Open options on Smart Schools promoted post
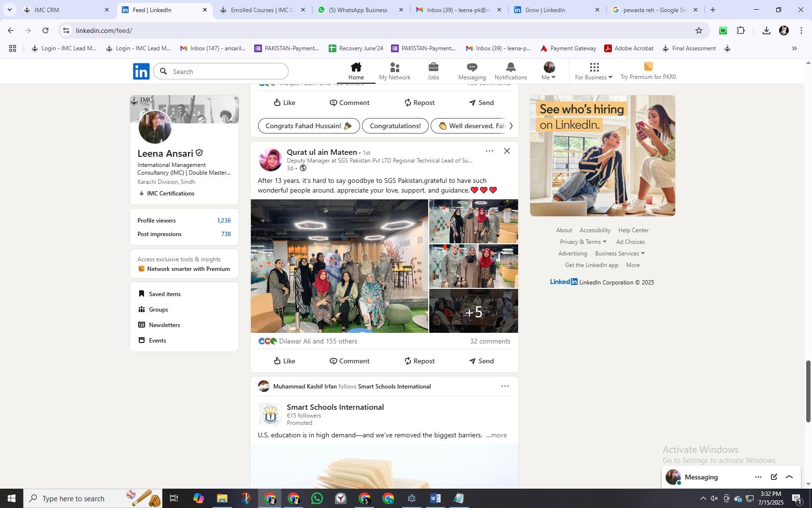 (x=505, y=386)
